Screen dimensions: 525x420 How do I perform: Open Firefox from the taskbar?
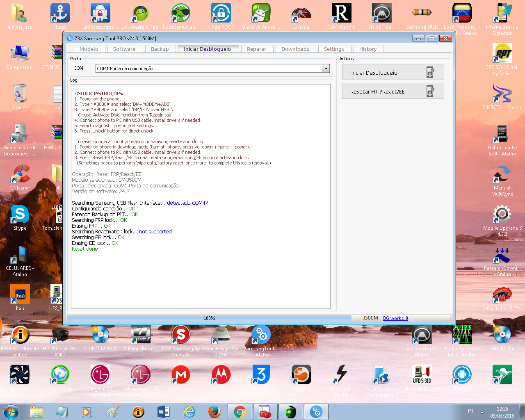(x=215, y=412)
